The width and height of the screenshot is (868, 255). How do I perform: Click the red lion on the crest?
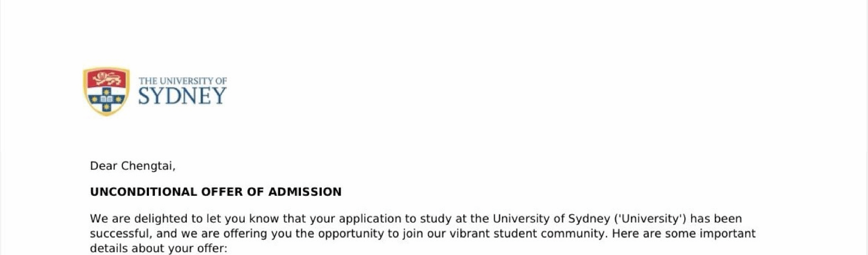(106, 78)
